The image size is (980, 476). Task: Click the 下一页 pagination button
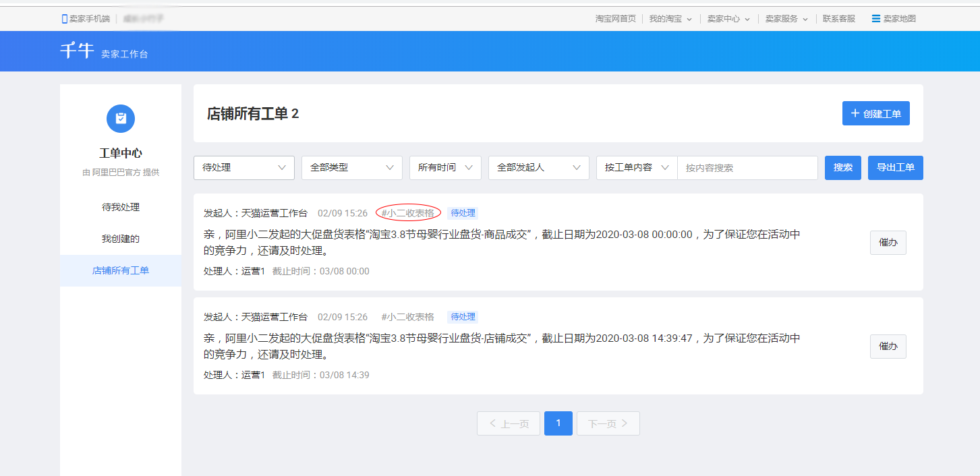pyautogui.click(x=608, y=423)
